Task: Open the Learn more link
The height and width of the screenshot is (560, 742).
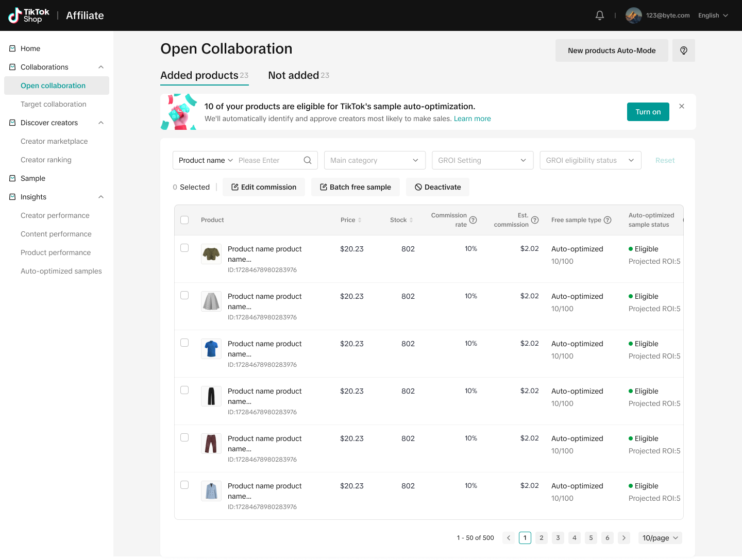Action: tap(472, 118)
